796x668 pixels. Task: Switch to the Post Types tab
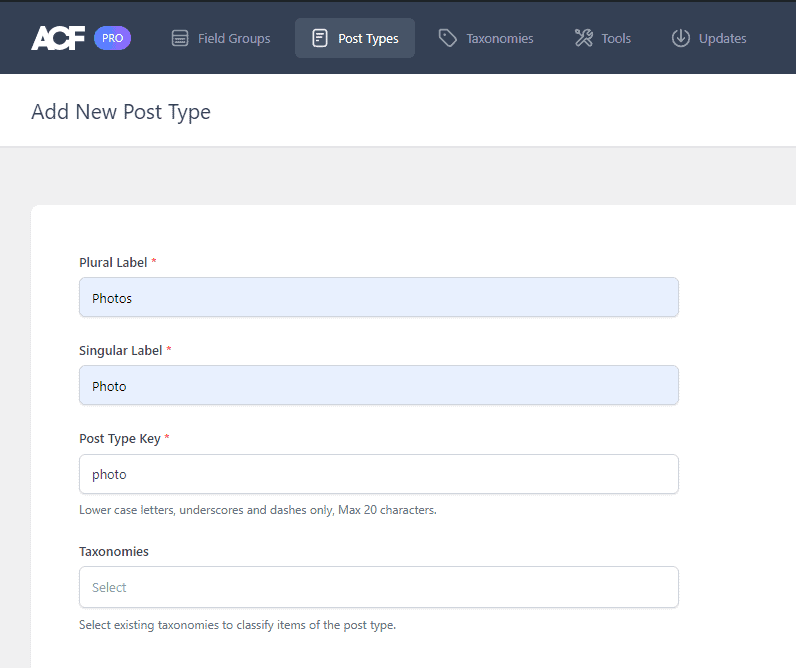click(x=367, y=39)
